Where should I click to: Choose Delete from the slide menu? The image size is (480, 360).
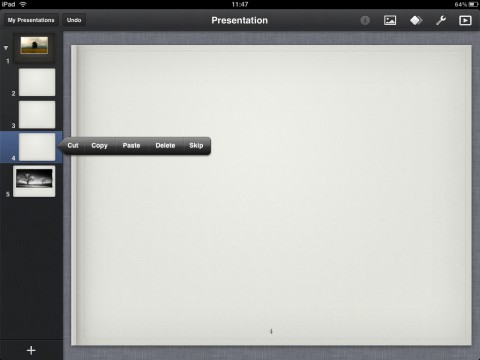165,145
